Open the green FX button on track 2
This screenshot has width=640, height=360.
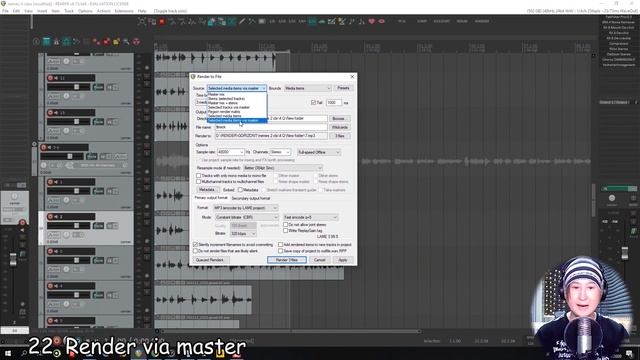click(98, 226)
